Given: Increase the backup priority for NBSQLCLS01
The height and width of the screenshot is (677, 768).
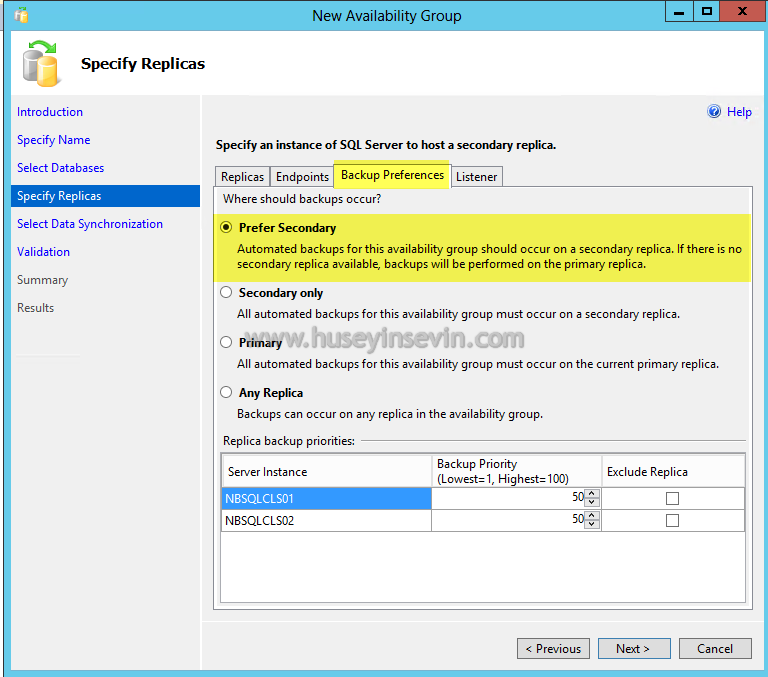Looking at the screenshot, I should pos(592,494).
